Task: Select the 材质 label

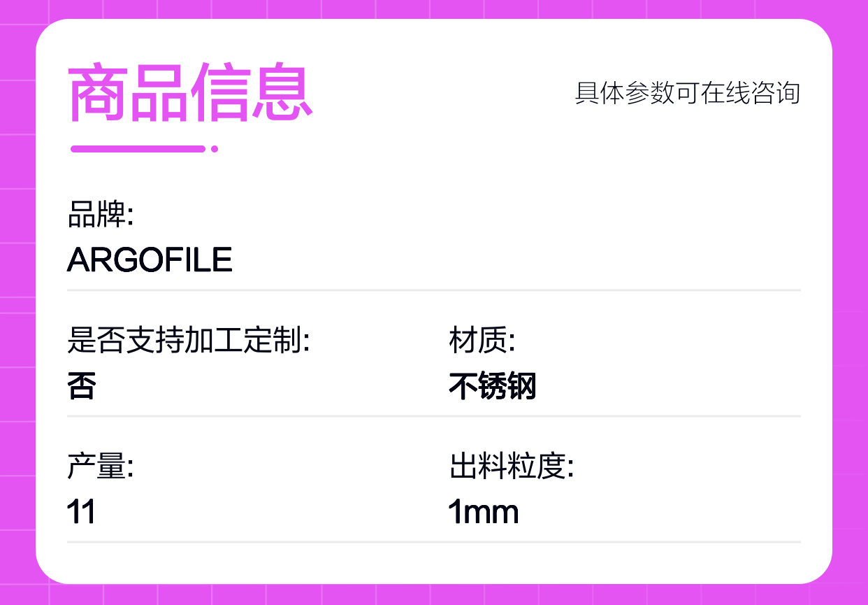Action: coord(482,341)
